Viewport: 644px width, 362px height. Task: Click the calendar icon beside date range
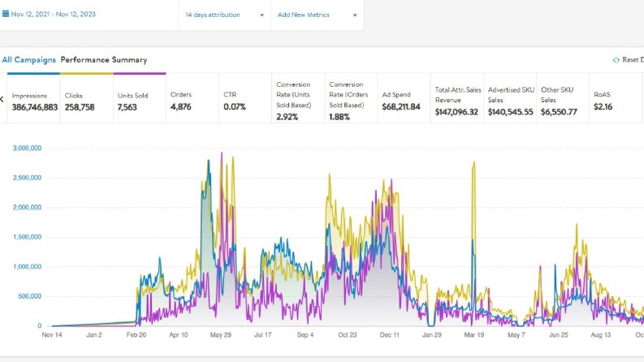pos(6,14)
